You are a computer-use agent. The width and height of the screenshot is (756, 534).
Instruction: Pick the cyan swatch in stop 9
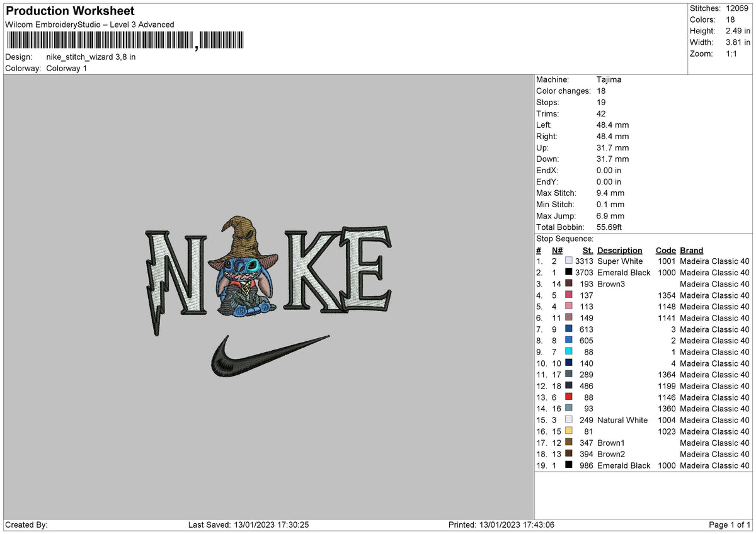click(569, 351)
